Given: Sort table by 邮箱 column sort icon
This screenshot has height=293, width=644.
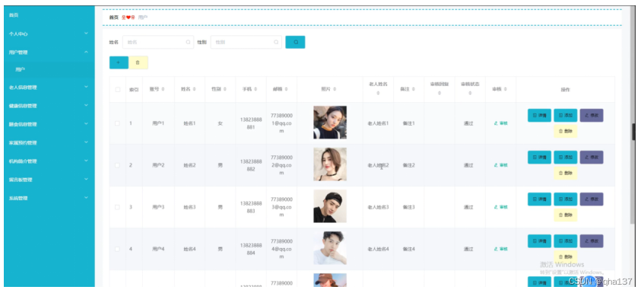Looking at the screenshot, I should click(286, 89).
